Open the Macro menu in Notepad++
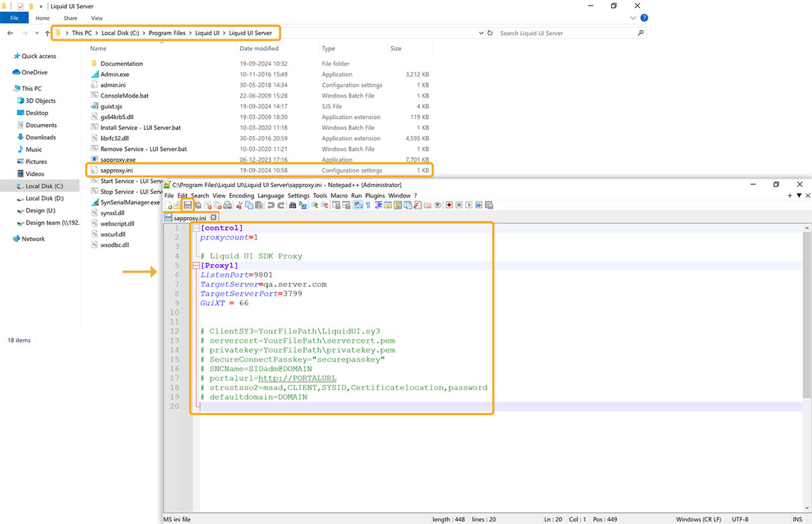 pyautogui.click(x=339, y=196)
